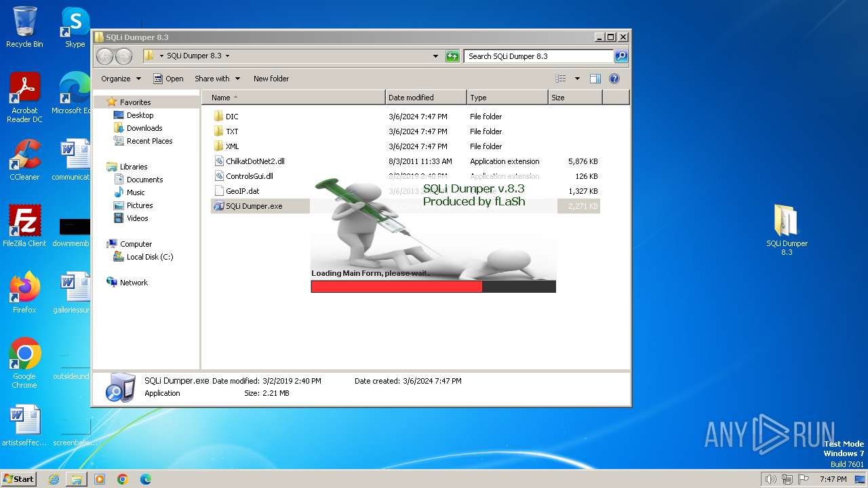Open the Organize dropdown menu
This screenshot has width=868, height=488.
[121, 79]
